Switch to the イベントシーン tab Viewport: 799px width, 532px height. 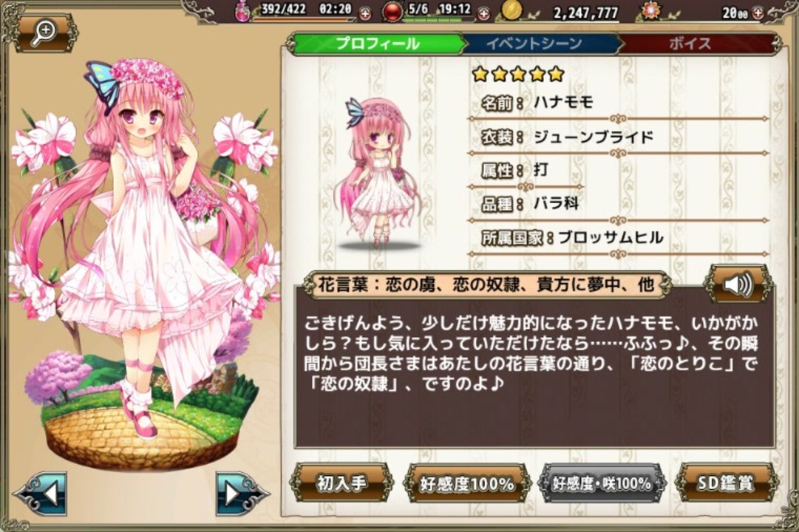click(534, 44)
